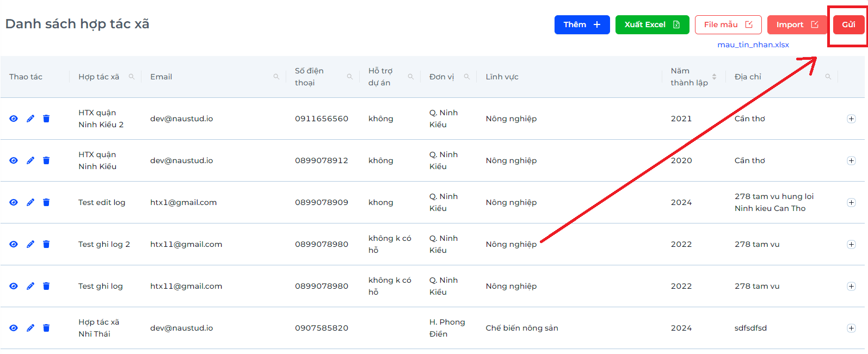This screenshot has width=868, height=354.
Task: Expand the row with year 2020
Action: point(851,160)
